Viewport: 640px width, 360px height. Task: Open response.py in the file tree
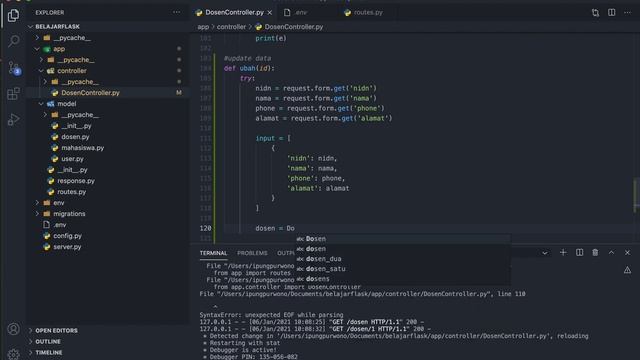pos(76,181)
